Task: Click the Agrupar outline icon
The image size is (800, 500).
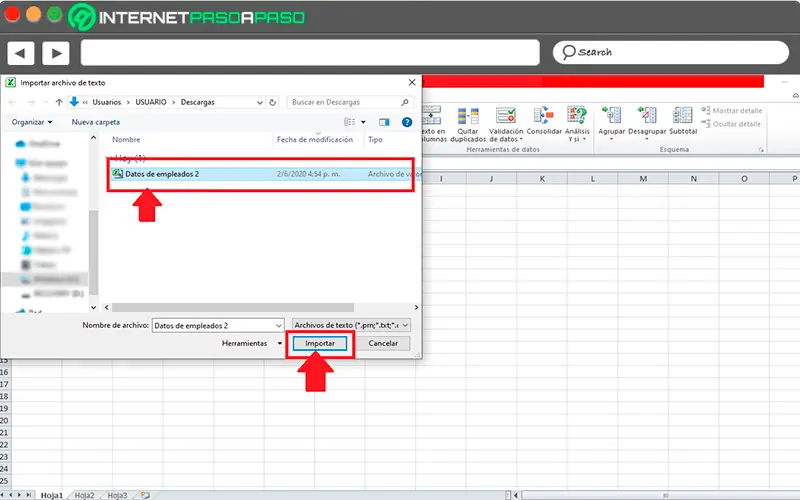Action: pyautogui.click(x=611, y=116)
